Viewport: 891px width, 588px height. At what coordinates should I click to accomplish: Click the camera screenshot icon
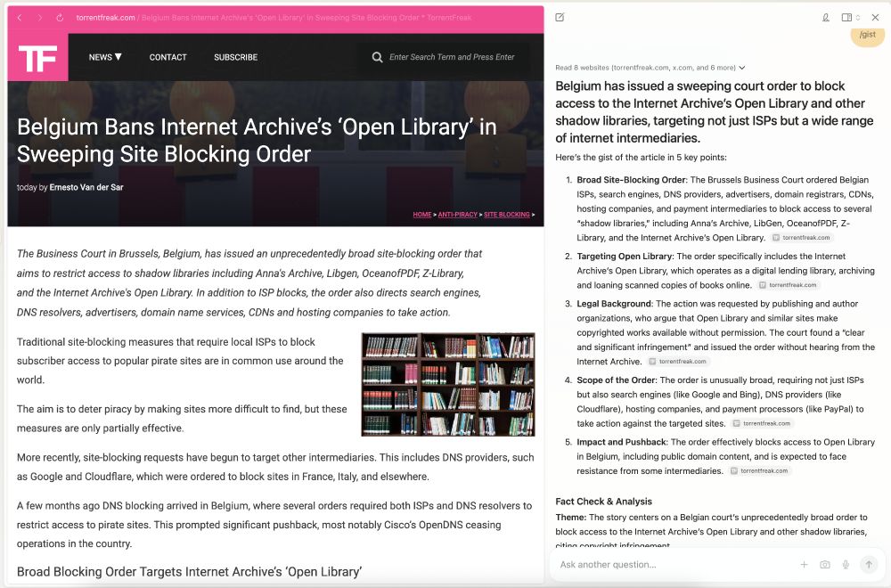[825, 564]
